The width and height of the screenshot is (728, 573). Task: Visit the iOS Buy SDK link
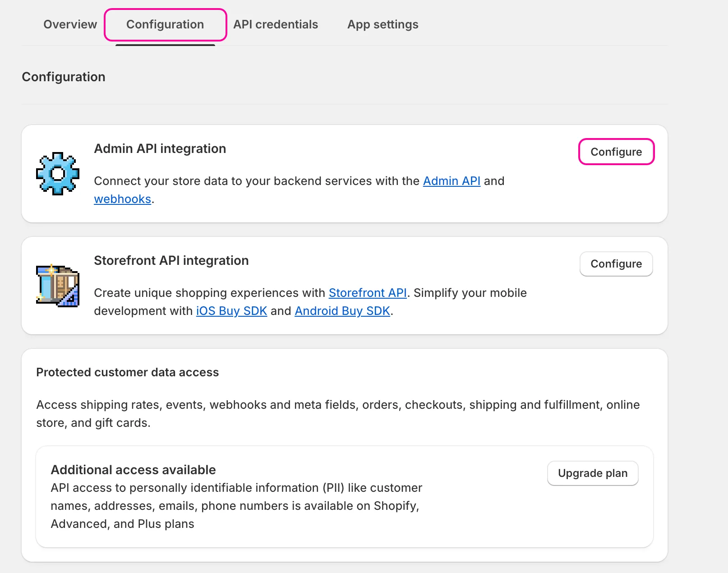(x=231, y=311)
